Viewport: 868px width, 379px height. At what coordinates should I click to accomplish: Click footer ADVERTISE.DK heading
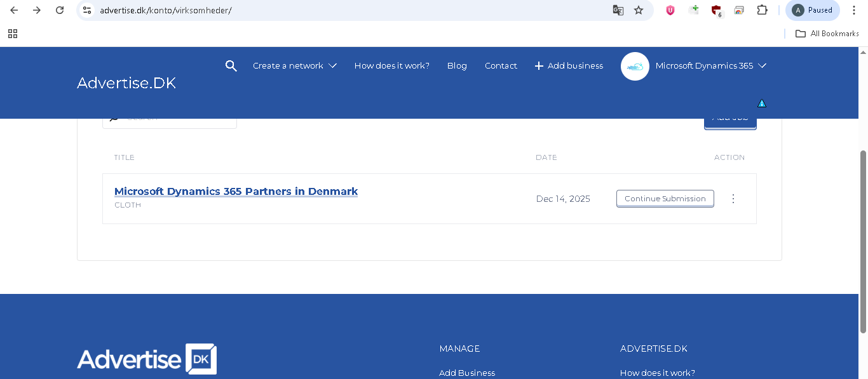tap(654, 349)
